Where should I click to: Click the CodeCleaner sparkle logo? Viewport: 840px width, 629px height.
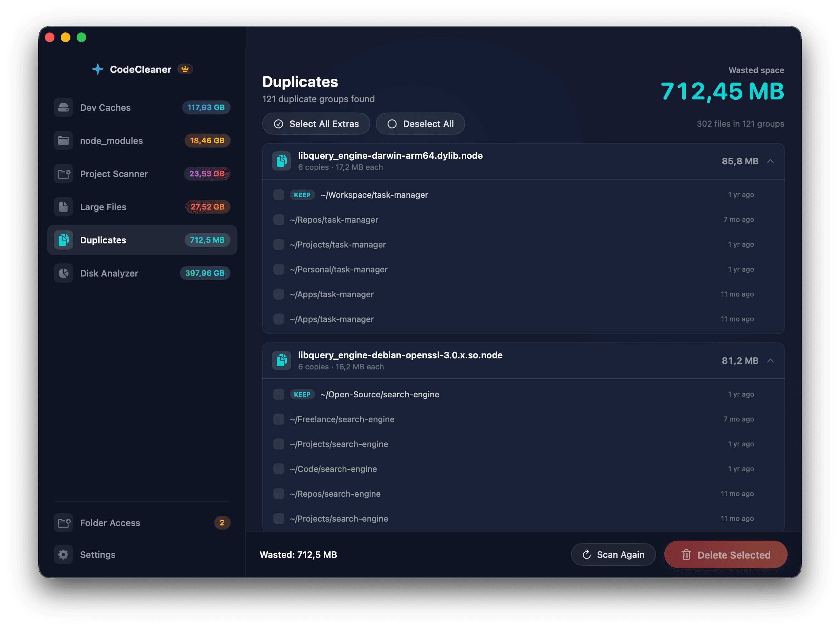98,69
